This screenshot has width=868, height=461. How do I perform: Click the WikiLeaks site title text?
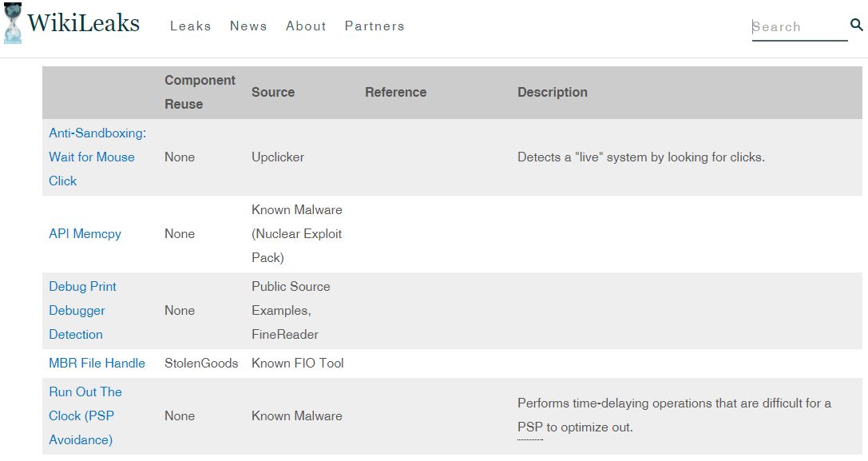point(83,23)
